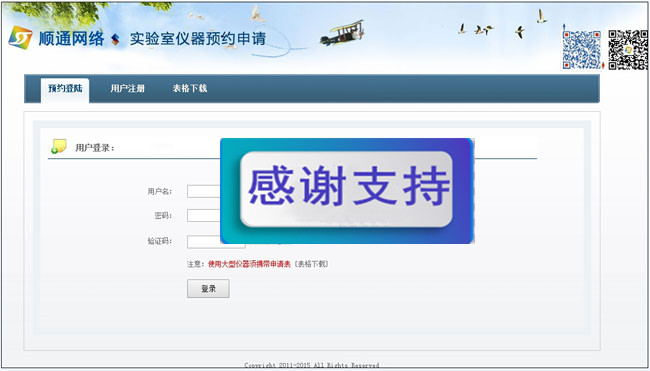
Task: Click the 感谢支持 banner overlay
Action: point(347,191)
